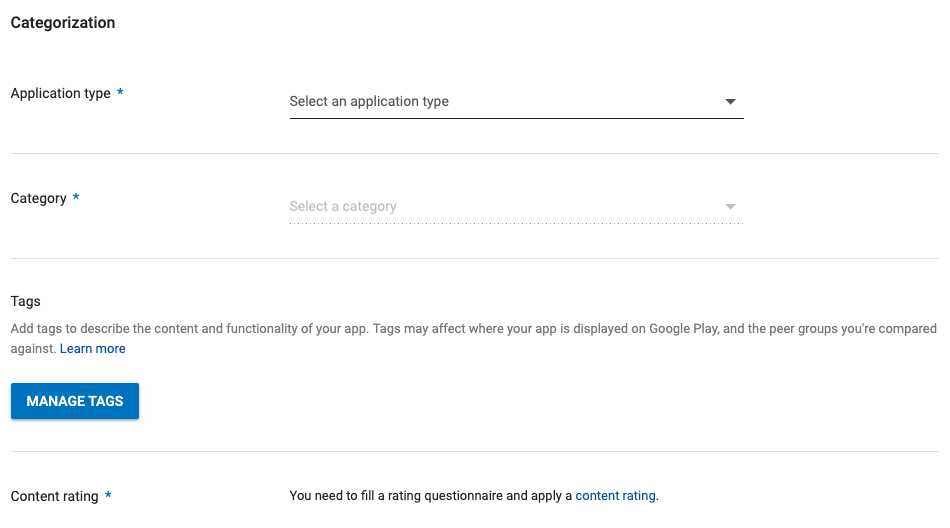Click the 'Select a category' placeholder text
The width and height of the screenshot is (950, 528).
click(x=343, y=207)
